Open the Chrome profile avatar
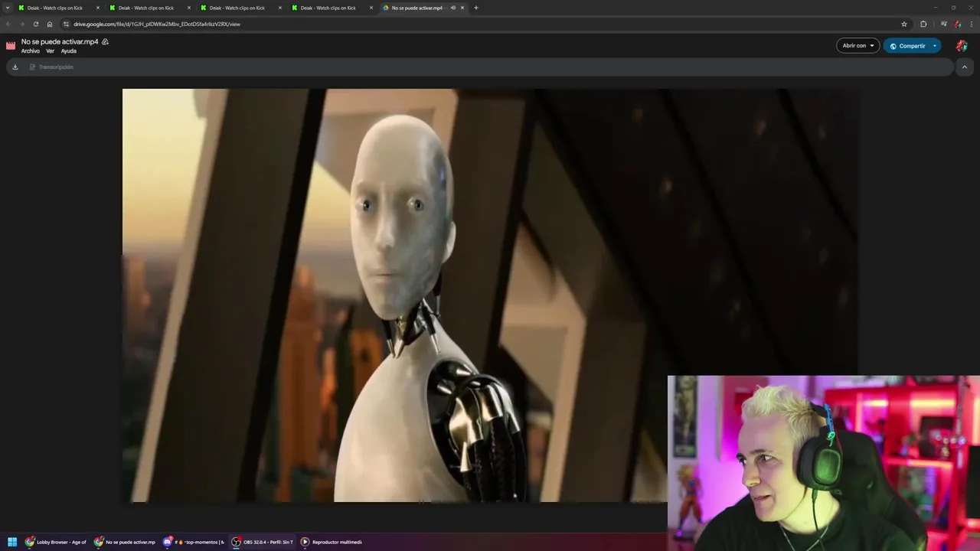980x551 pixels. 958,24
